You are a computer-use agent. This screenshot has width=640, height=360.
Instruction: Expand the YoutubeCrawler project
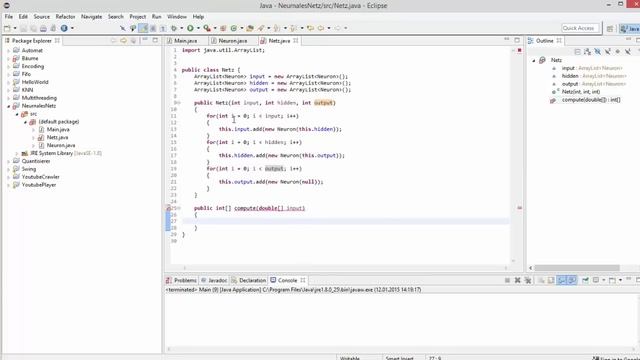pos(9,177)
